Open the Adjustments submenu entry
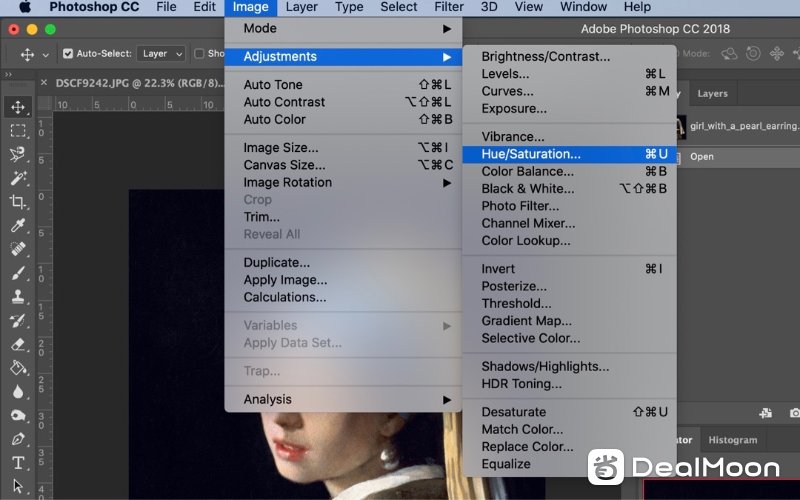Screen dimensions: 800x500 343,57
